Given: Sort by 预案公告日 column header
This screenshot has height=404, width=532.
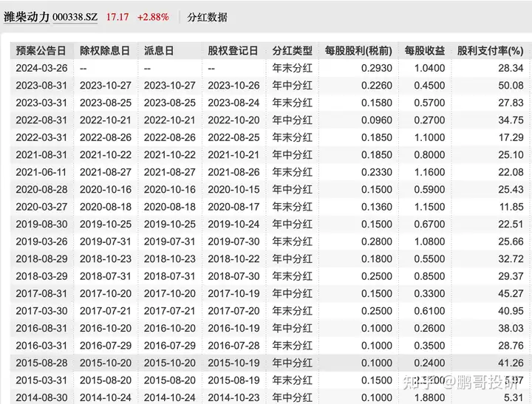Looking at the screenshot, I should point(41,51).
